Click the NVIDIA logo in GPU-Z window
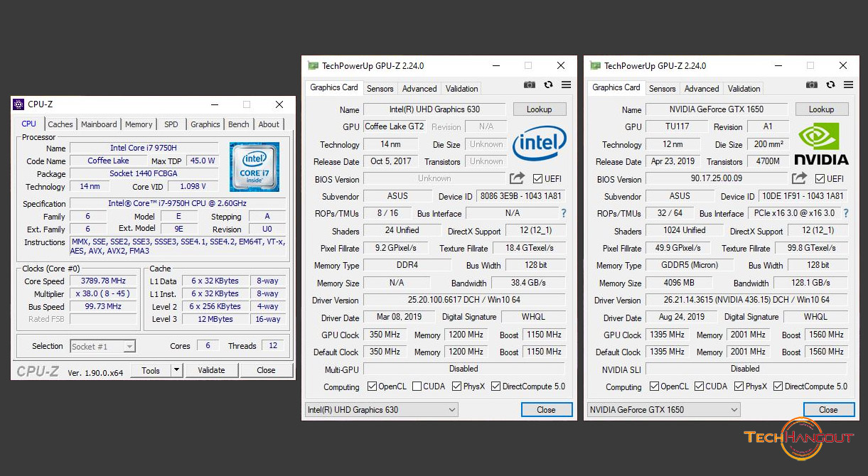The height and width of the screenshot is (476, 868). 821,144
